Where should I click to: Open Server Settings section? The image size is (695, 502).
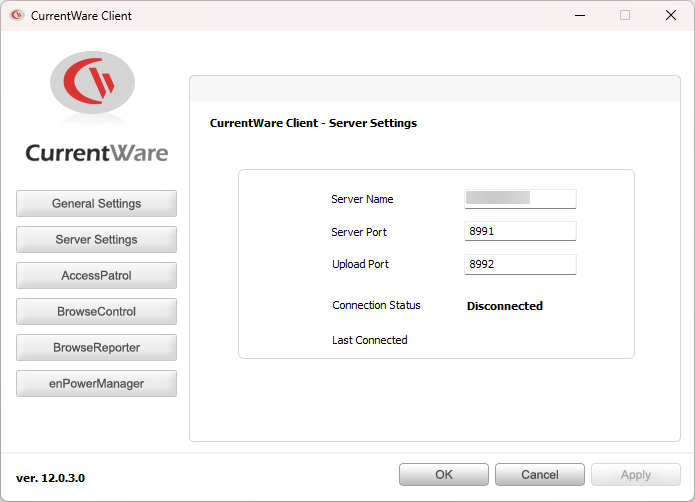96,239
